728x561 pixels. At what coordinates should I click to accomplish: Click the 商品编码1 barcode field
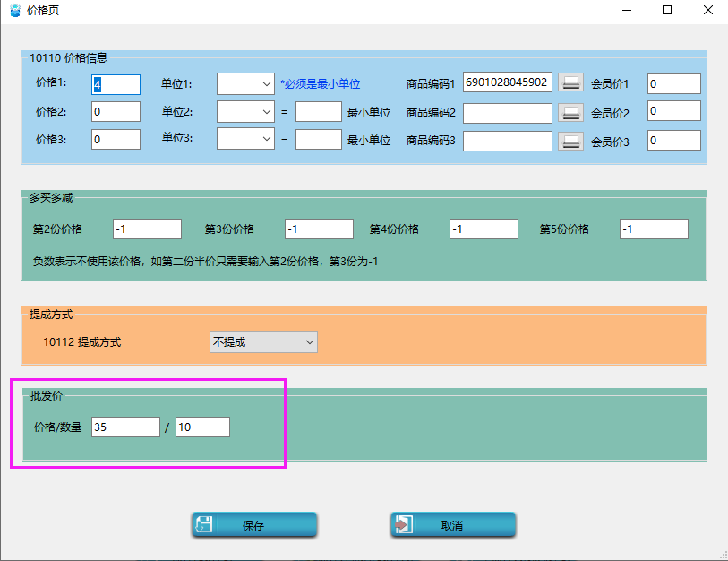point(508,82)
